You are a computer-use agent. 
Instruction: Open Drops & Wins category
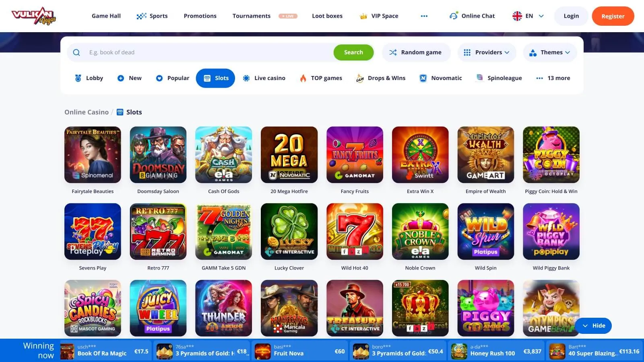coord(381,78)
